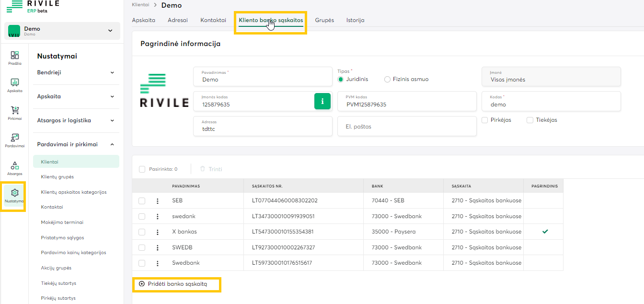Open three-dot menu for X bankas row

(x=157, y=232)
